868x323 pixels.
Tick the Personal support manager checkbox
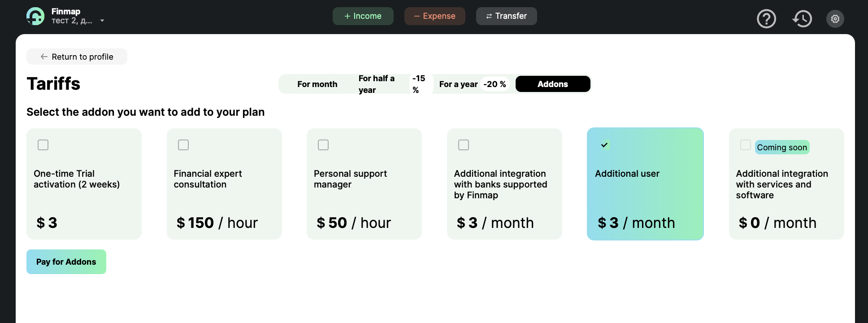tap(323, 145)
